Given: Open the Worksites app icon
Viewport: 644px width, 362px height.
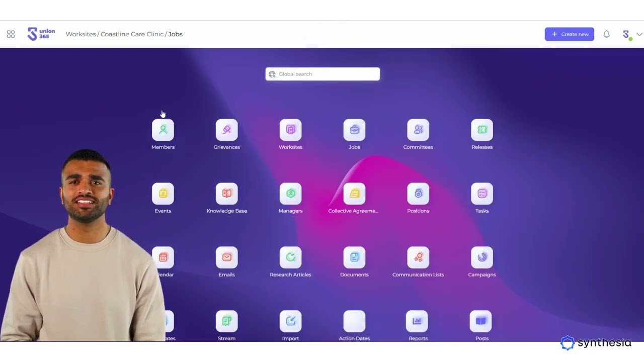Looking at the screenshot, I should coord(291,130).
